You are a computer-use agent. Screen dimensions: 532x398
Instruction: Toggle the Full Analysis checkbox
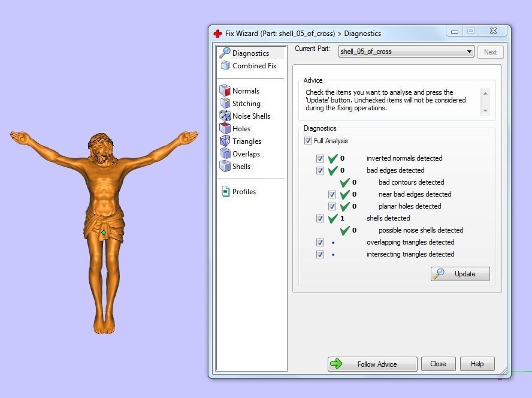(x=308, y=141)
